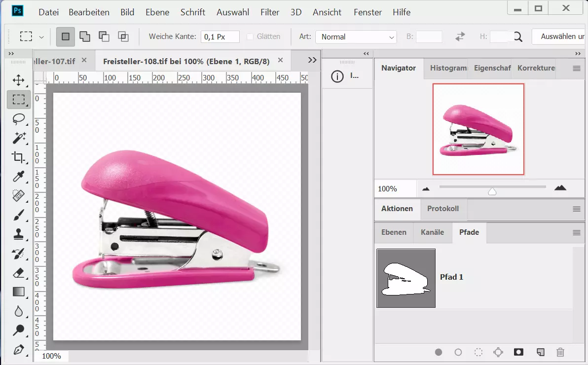Enable Add to selection mode
This screenshot has width=588, height=365.
click(x=85, y=36)
